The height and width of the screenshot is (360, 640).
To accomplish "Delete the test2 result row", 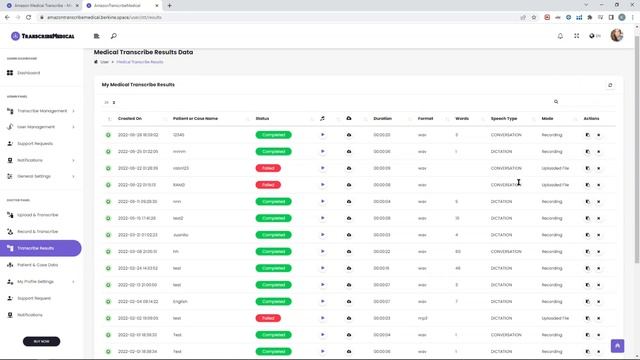I will tap(598, 218).
